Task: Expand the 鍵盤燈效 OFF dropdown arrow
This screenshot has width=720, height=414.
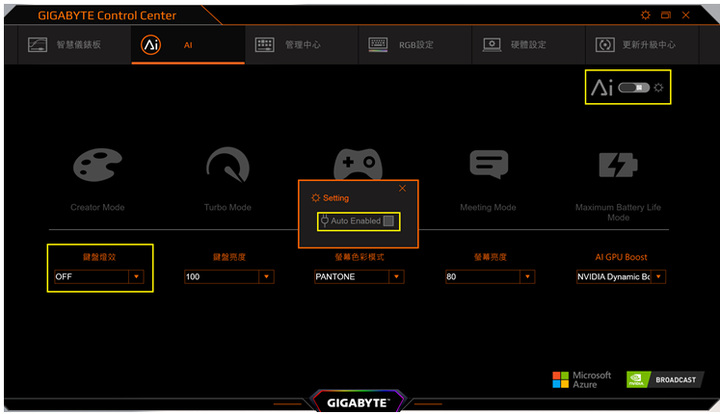Action: click(136, 277)
